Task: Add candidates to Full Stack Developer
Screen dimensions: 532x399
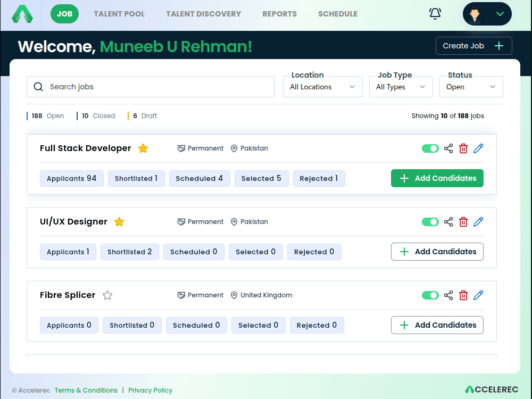Action: [437, 178]
